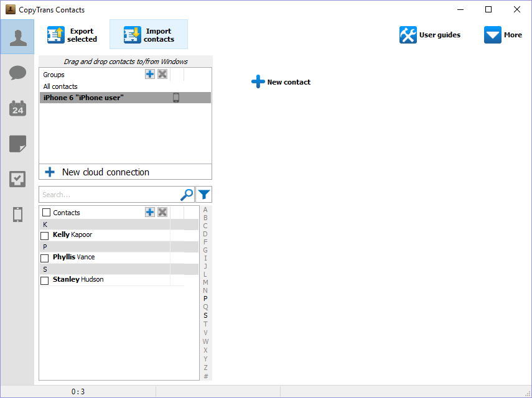532x398 pixels.
Task: Open the contacts filter funnel
Action: click(x=204, y=195)
